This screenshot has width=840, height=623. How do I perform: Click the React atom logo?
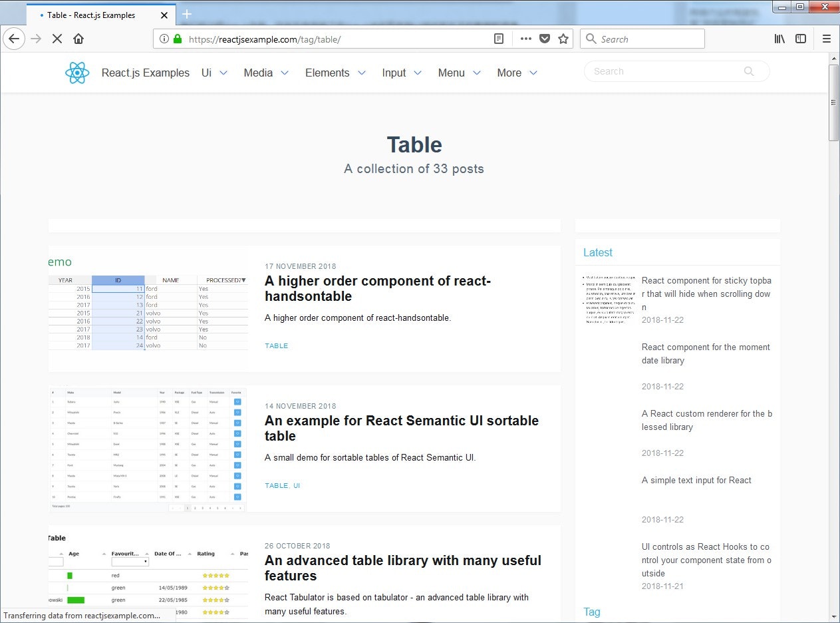pos(77,73)
